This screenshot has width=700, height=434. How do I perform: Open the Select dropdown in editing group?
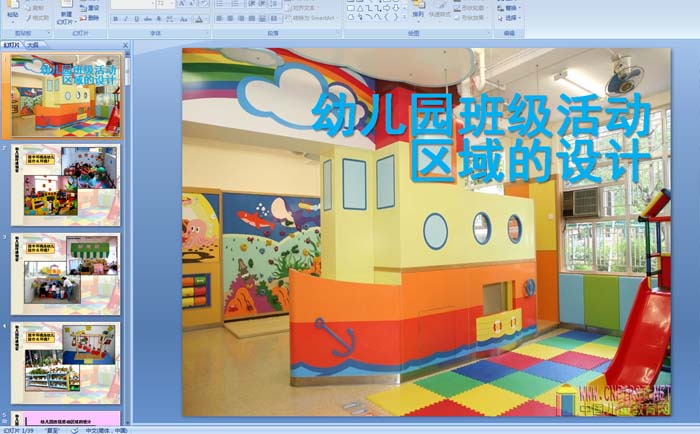tap(509, 18)
